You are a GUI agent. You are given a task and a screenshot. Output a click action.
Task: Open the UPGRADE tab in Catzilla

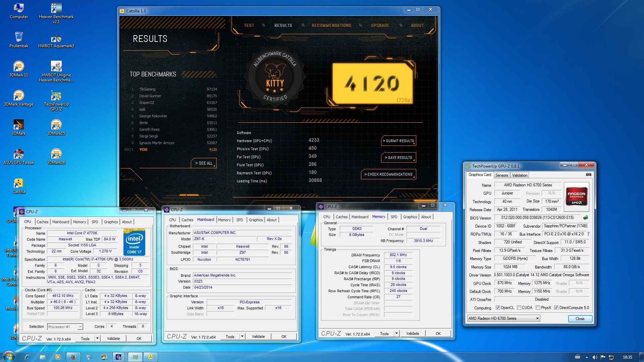click(380, 25)
